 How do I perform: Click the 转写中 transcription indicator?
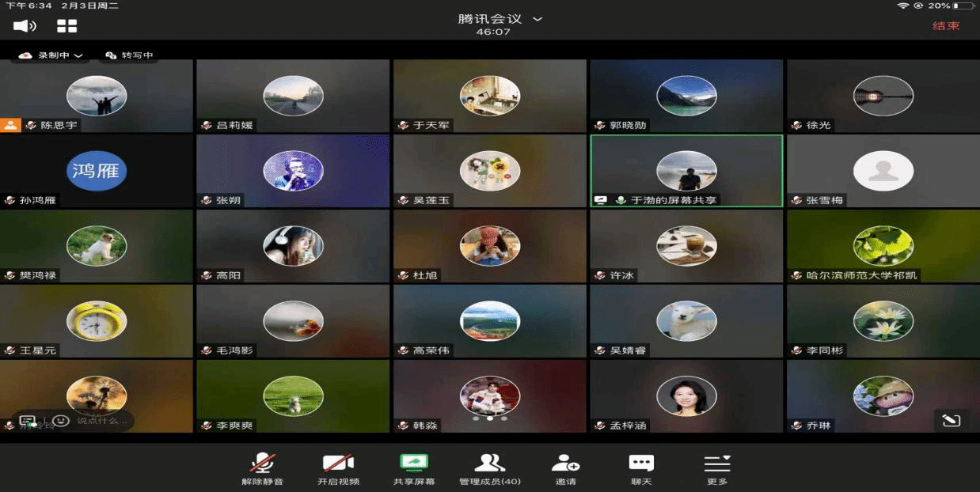pyautogui.click(x=130, y=55)
